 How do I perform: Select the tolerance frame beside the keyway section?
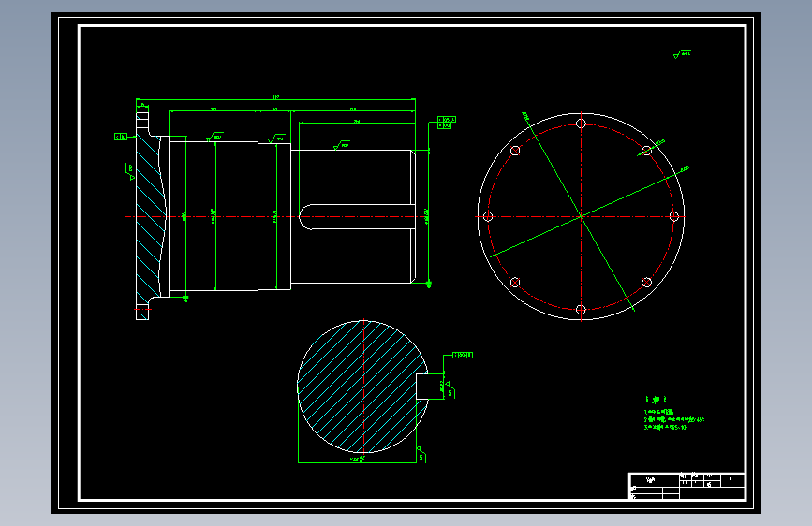pos(463,355)
